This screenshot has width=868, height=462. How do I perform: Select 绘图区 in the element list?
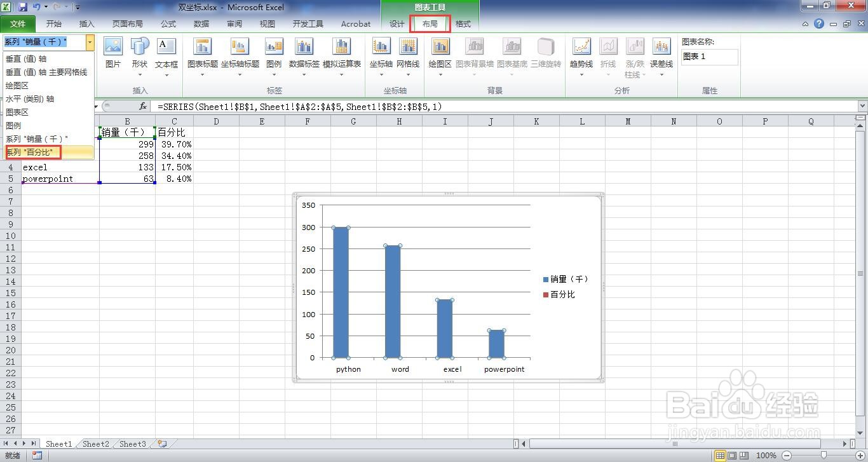point(17,86)
